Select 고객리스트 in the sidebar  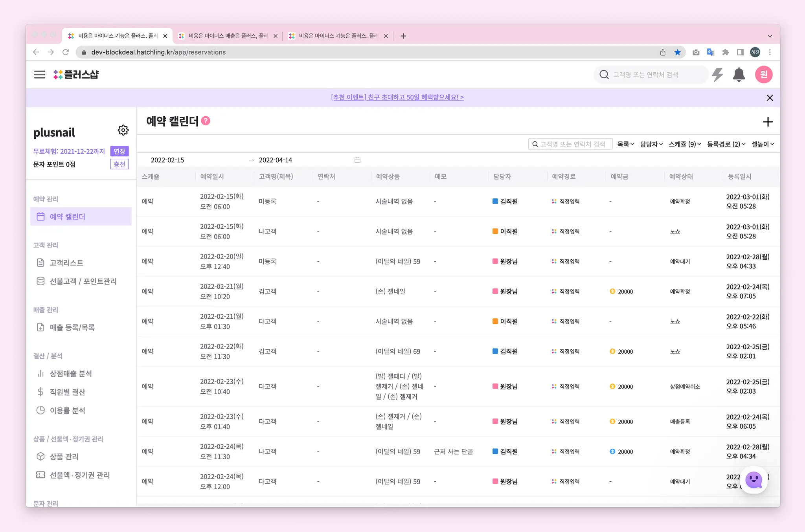66,263
